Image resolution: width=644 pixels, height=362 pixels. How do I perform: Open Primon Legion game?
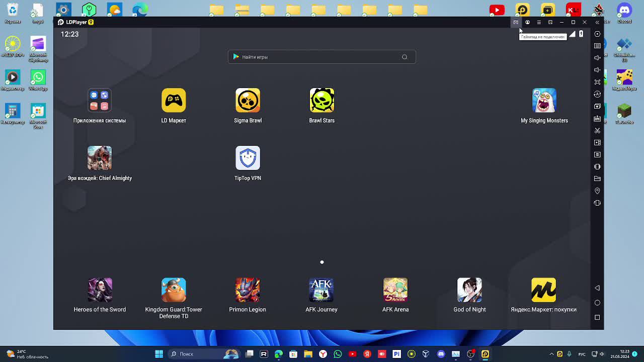[x=248, y=290]
